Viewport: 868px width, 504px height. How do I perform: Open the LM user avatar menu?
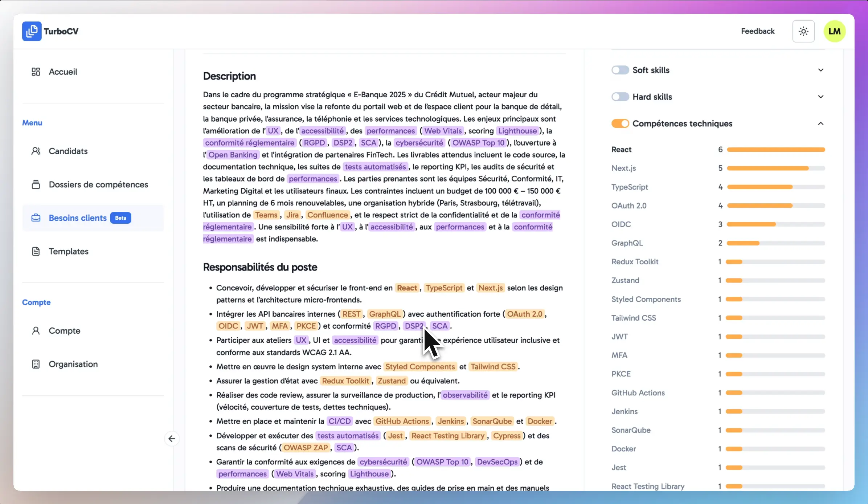(835, 31)
